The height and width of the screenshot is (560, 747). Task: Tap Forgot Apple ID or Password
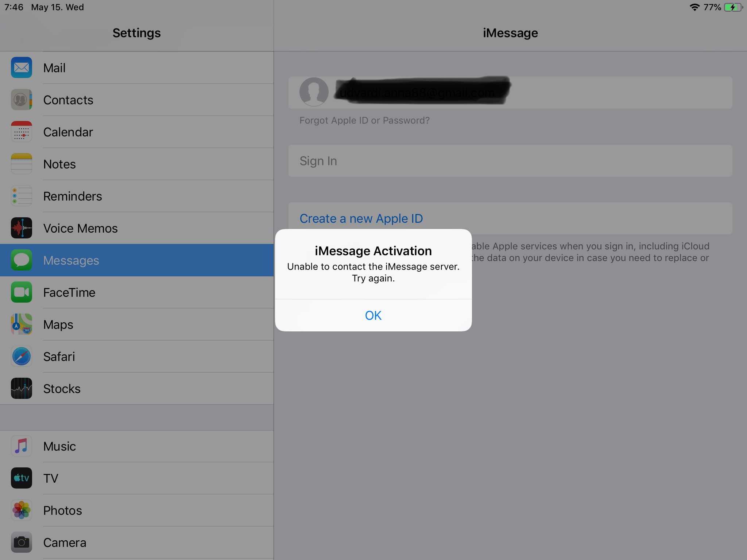tap(364, 120)
